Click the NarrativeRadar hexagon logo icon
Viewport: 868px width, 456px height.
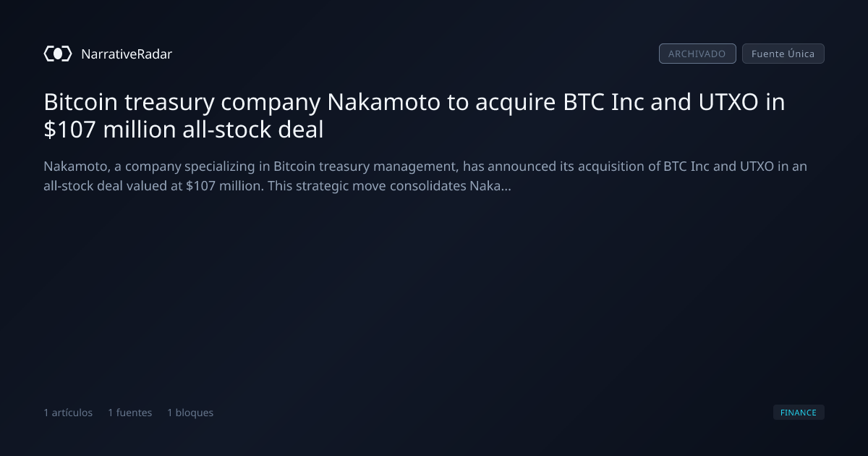pos(58,54)
